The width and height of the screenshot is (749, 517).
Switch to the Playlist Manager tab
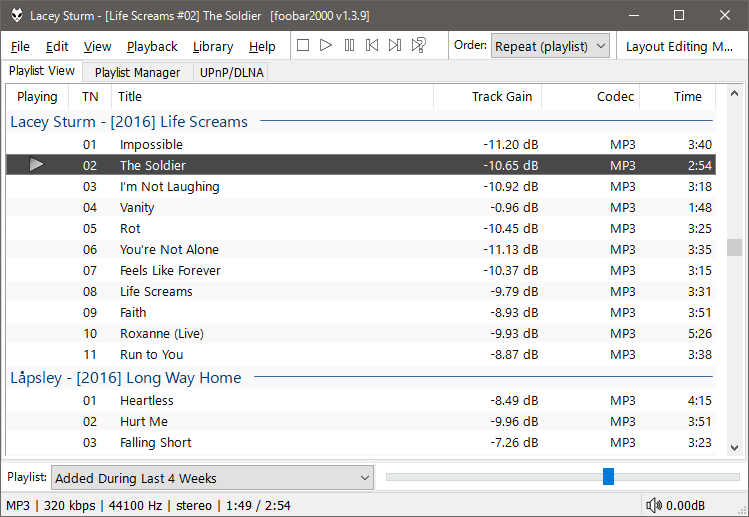point(138,72)
